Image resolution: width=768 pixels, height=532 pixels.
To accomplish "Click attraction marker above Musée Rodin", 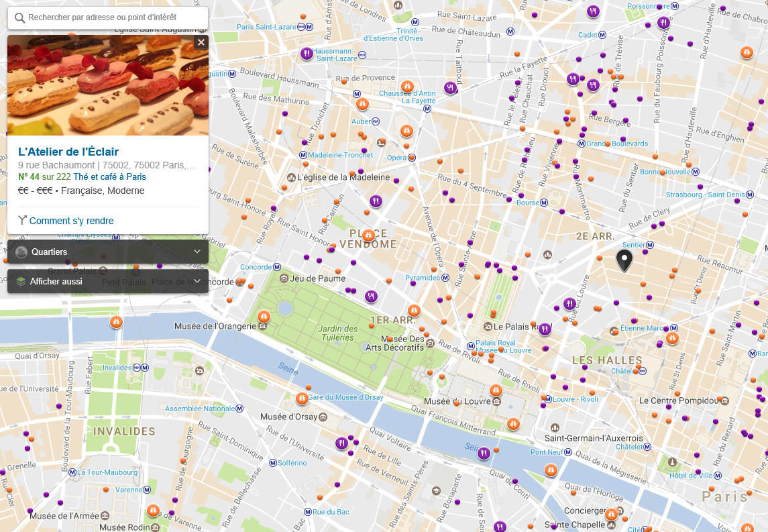I will tap(153, 511).
